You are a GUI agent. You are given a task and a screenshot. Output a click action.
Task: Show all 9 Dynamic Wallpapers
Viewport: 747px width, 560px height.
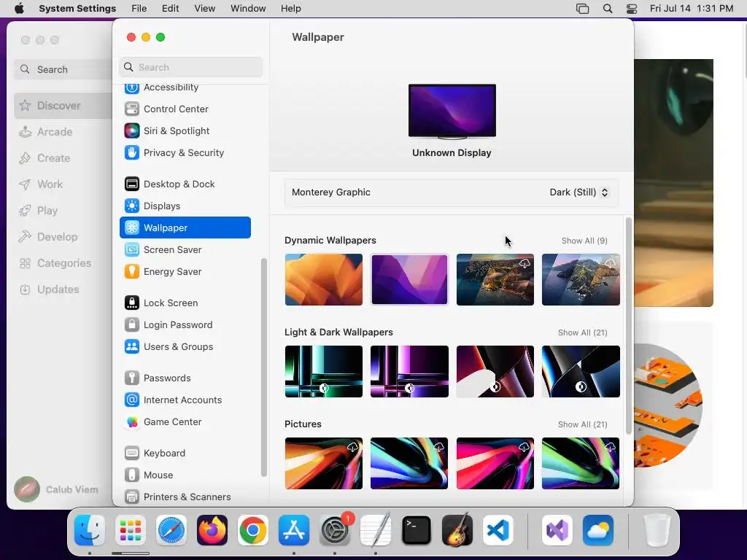(x=584, y=241)
